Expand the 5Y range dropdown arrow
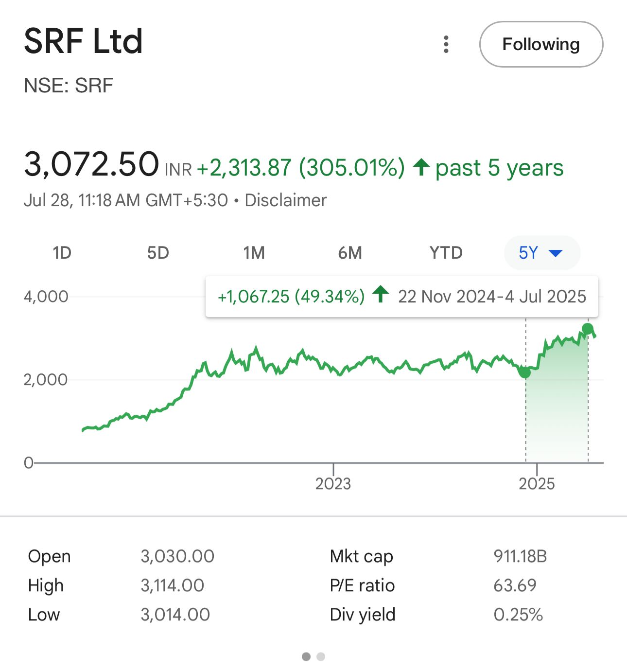 tap(555, 253)
